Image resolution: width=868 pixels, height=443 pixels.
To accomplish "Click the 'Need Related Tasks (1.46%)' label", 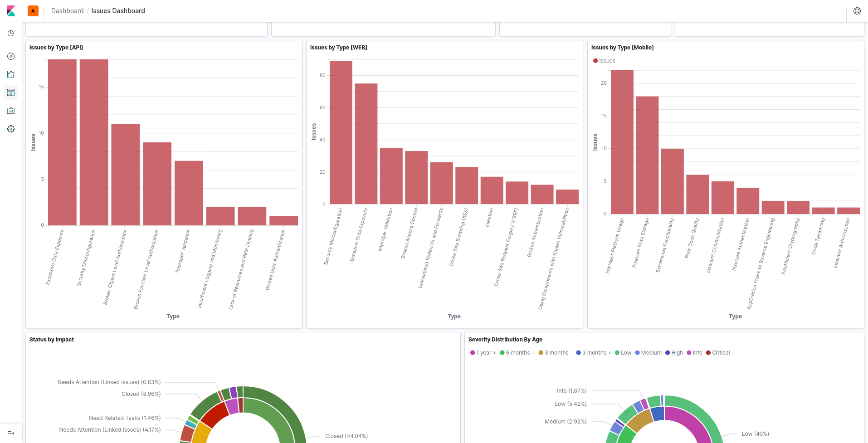I will pyautogui.click(x=125, y=418).
